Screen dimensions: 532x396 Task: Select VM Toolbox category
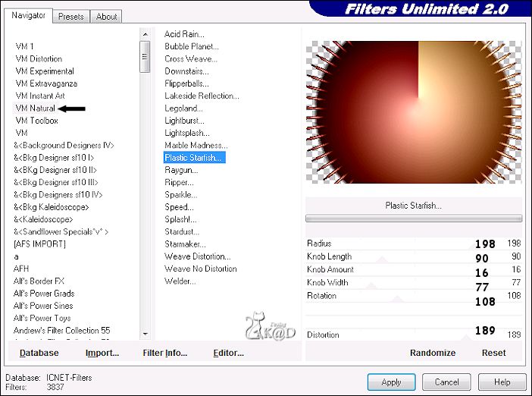coord(36,121)
